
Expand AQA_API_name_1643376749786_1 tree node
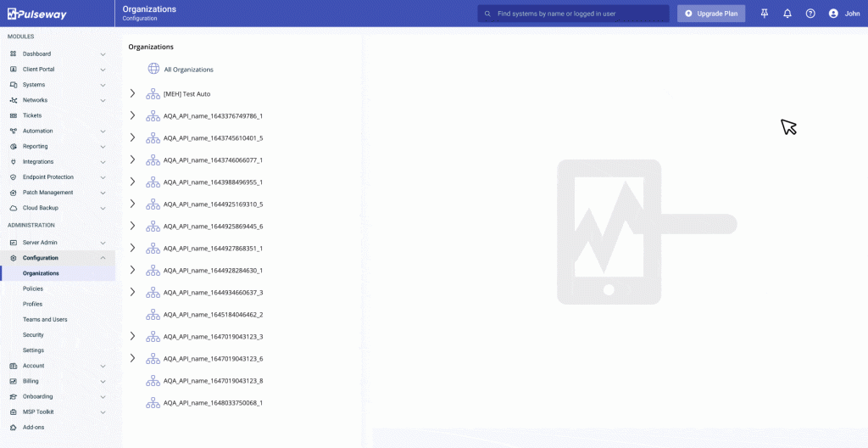[x=132, y=115]
